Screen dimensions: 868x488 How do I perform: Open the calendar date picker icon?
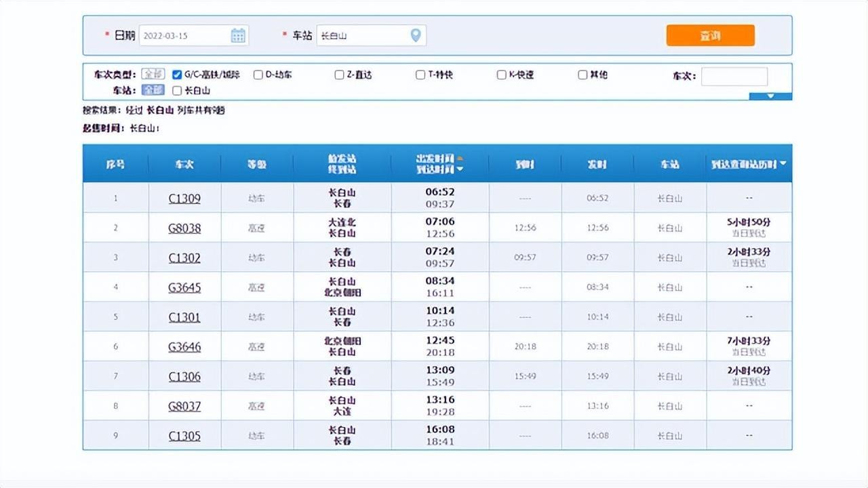tap(238, 36)
